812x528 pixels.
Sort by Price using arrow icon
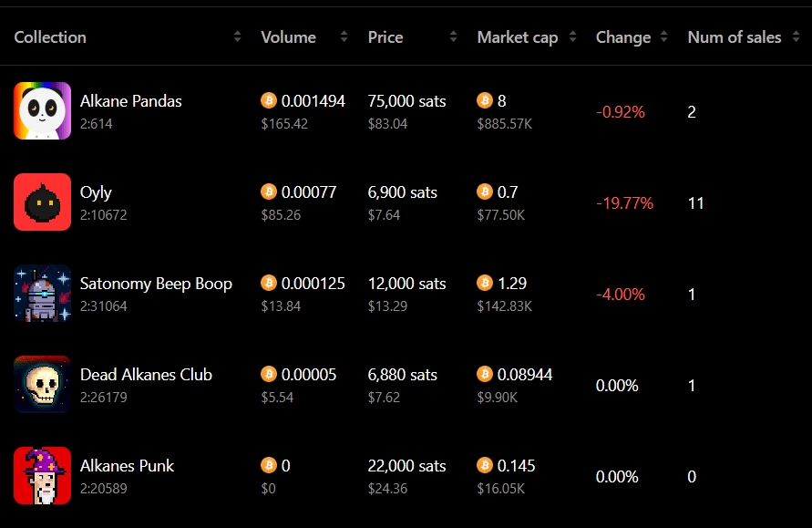click(x=453, y=36)
